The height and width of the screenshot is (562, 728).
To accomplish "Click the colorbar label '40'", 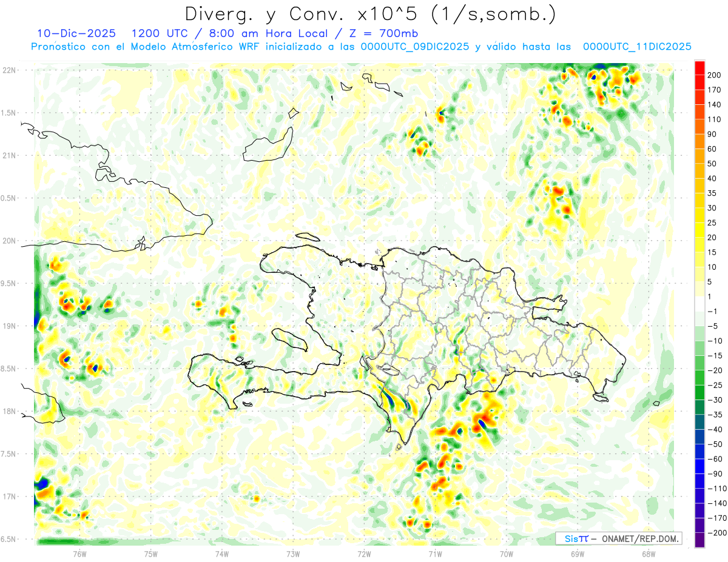I will tap(713, 178).
